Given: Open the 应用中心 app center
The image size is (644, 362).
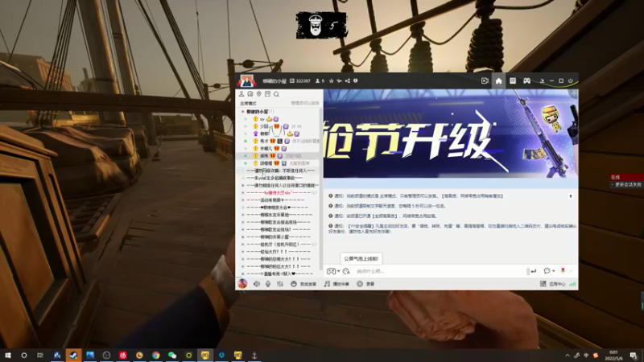Looking at the screenshot, I should pyautogui.click(x=553, y=284).
